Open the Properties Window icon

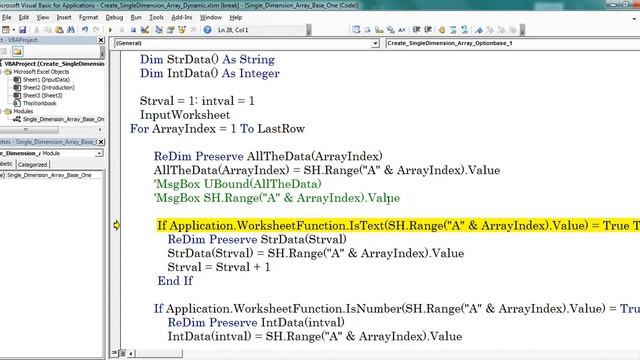coord(170,30)
